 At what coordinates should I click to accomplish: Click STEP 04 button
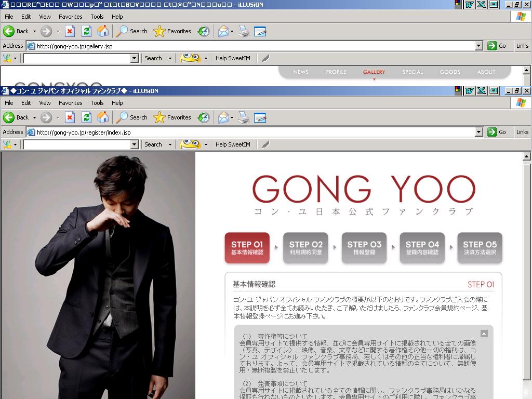pos(422,248)
